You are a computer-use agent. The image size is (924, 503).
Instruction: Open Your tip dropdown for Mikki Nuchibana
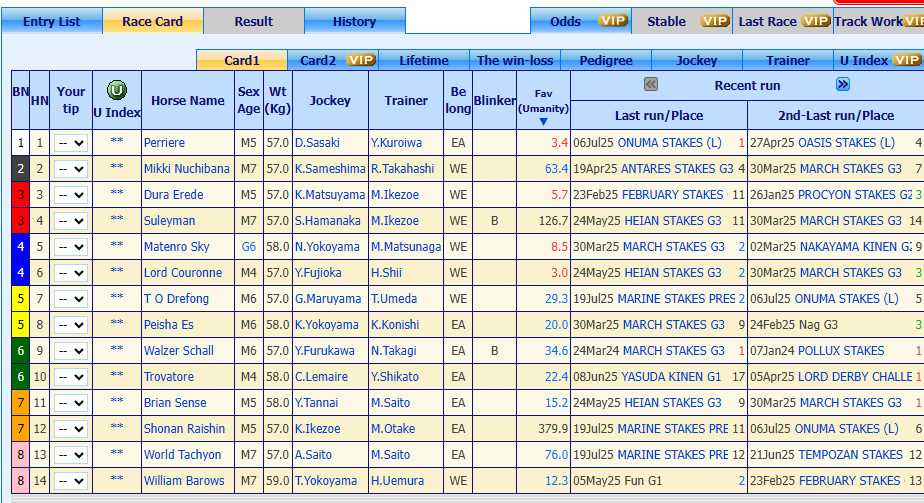[x=71, y=169]
